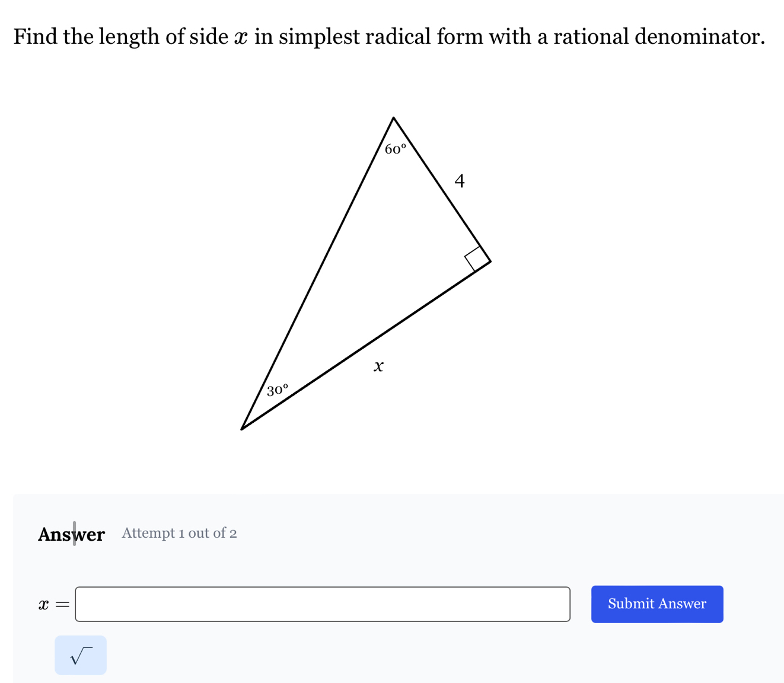The height and width of the screenshot is (683, 784).
Task: Click the 30° angle label
Action: tap(277, 390)
